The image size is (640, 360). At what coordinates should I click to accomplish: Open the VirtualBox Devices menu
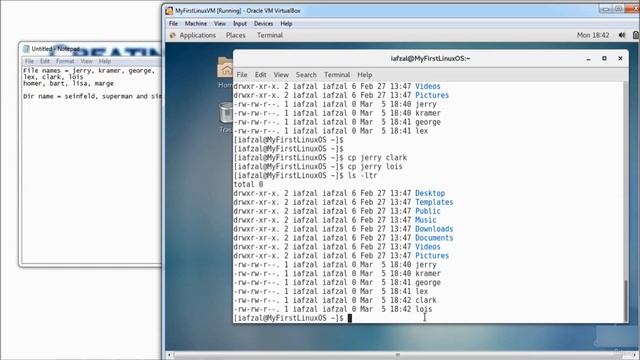pyautogui.click(x=263, y=24)
